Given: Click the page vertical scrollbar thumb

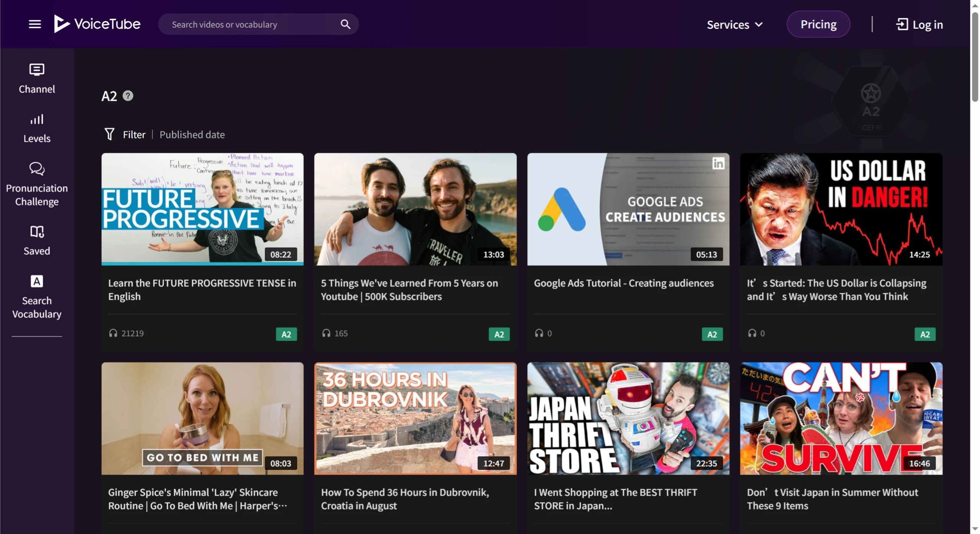Looking at the screenshot, I should click(975, 57).
